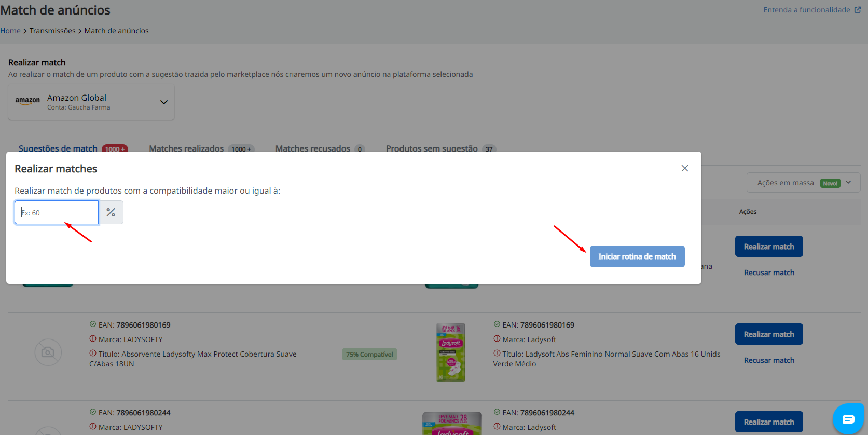Screen dimensions: 868x435
Task: Click green check icon beside right EAN 7896061980169
Action: (497, 324)
